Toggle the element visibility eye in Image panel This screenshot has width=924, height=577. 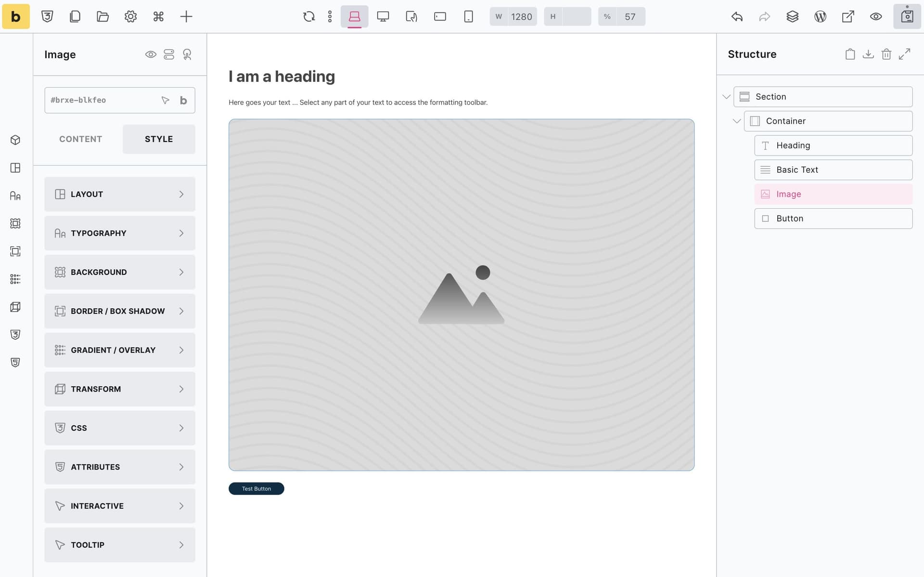(x=151, y=54)
